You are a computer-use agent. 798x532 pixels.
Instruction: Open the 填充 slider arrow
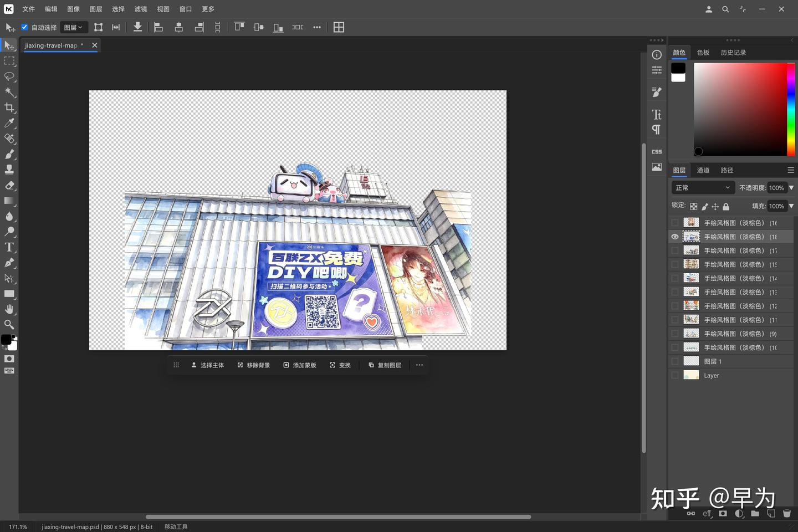(791, 206)
